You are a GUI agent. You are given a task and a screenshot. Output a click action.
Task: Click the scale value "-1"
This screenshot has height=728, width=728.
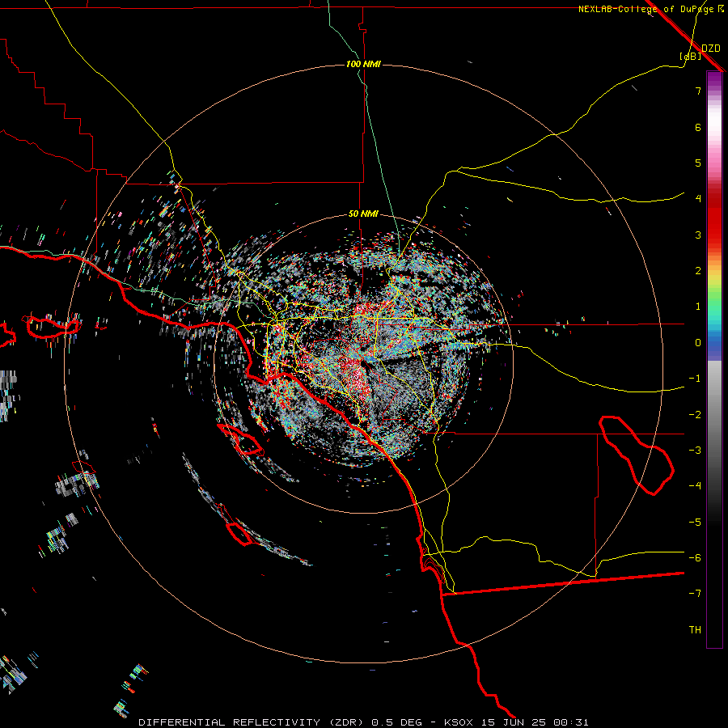click(695, 379)
